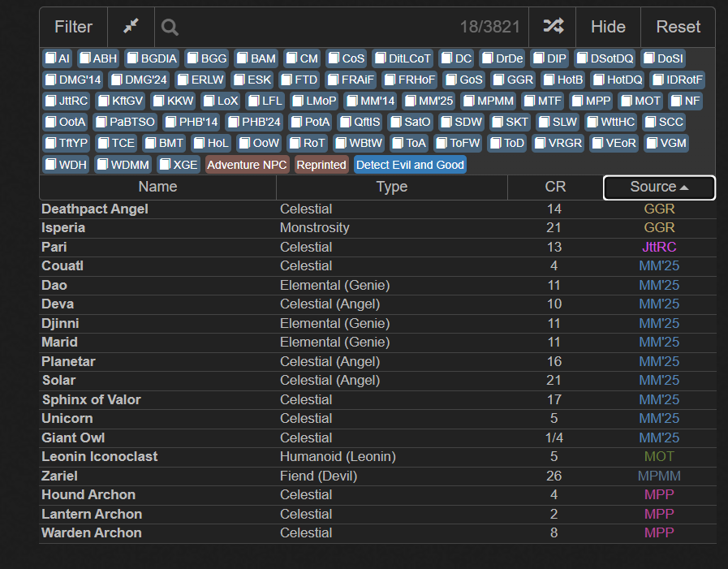Toggle the CoS source filter
This screenshot has height=569, width=728.
point(347,58)
